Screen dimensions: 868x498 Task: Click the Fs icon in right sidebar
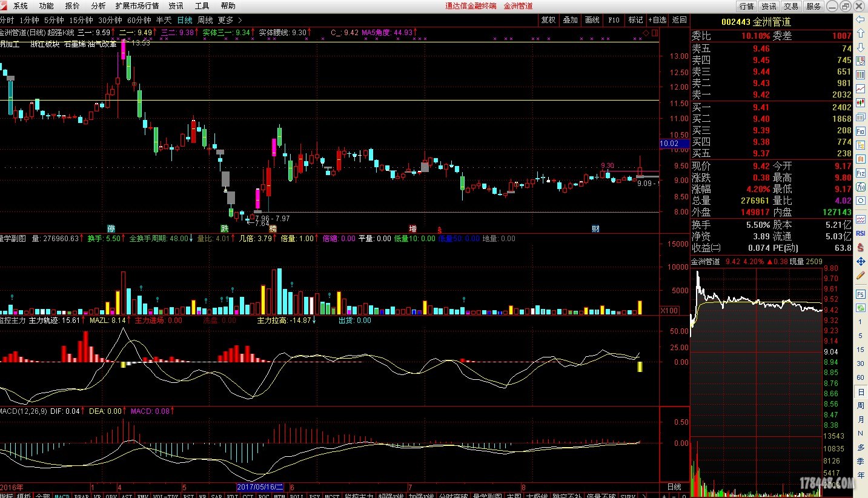[x=860, y=294]
